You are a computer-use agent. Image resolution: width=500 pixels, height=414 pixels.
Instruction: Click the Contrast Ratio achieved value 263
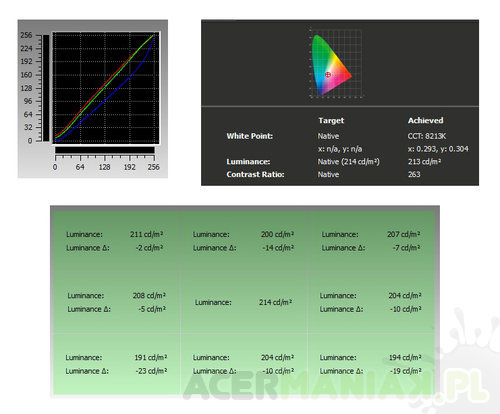414,174
